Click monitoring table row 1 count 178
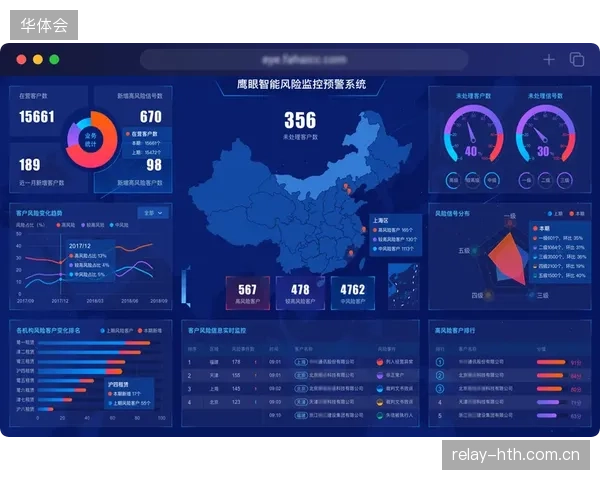Image resolution: width=600 pixels, height=480 pixels. [x=236, y=362]
